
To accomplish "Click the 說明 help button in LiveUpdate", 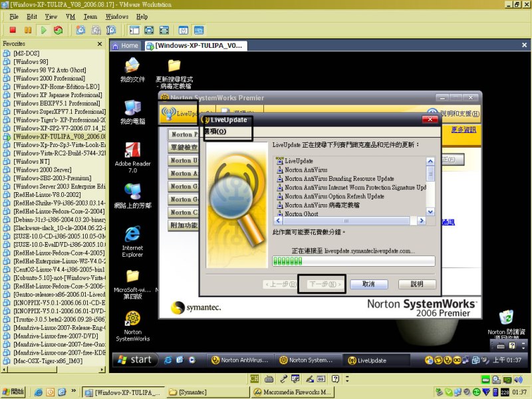I will [x=417, y=284].
